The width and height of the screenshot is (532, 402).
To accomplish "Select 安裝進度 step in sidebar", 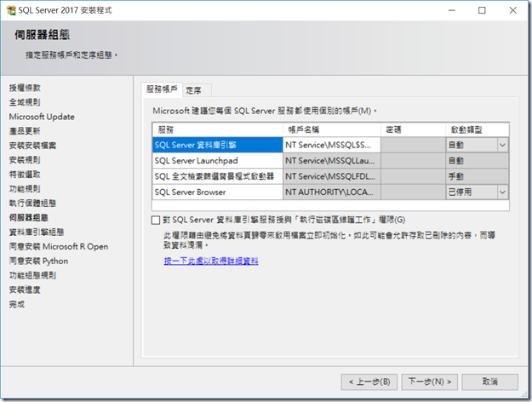I will 25,290.
